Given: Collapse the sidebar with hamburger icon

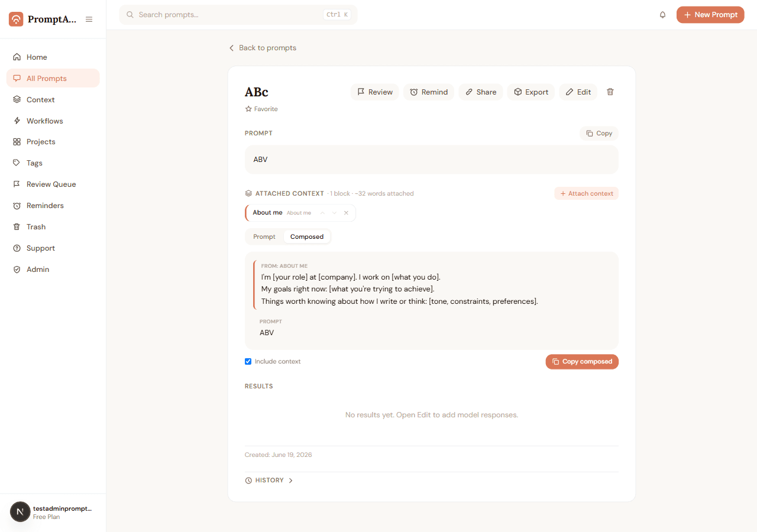Looking at the screenshot, I should point(89,20).
